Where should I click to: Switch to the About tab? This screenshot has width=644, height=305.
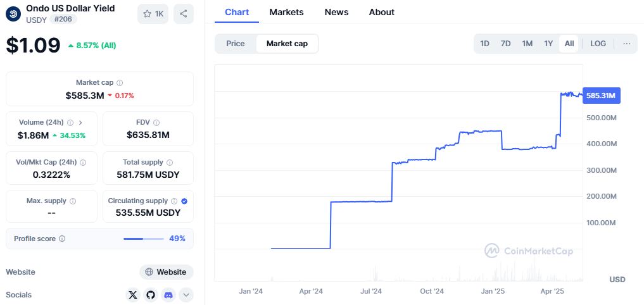(x=382, y=12)
